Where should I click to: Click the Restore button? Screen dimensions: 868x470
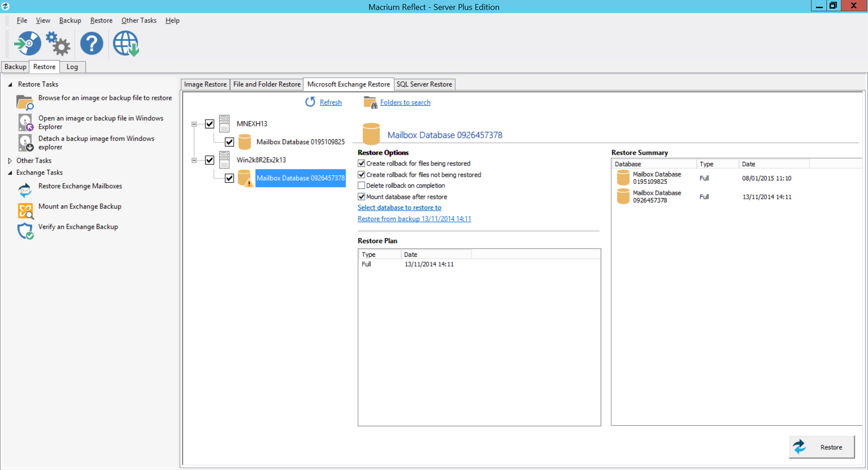[x=822, y=447]
